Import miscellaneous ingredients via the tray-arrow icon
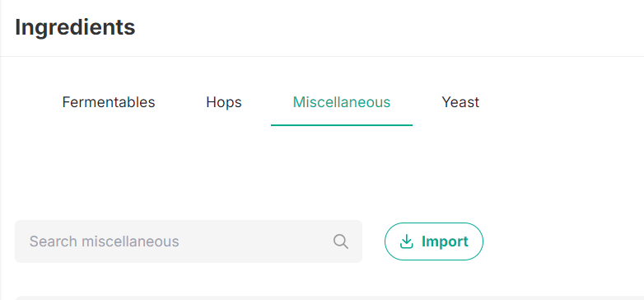Screen dimensions: 644x300 [406, 241]
